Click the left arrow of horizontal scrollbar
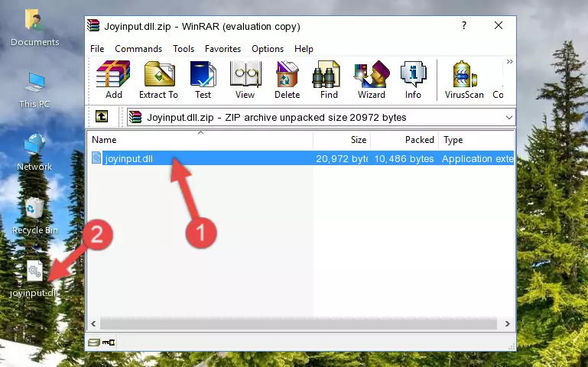The height and width of the screenshot is (367, 588). tap(94, 323)
